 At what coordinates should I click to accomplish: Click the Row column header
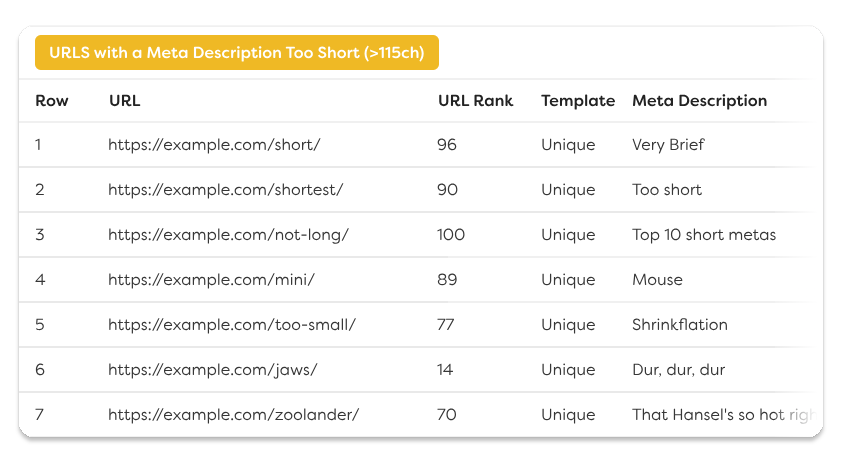pos(52,101)
